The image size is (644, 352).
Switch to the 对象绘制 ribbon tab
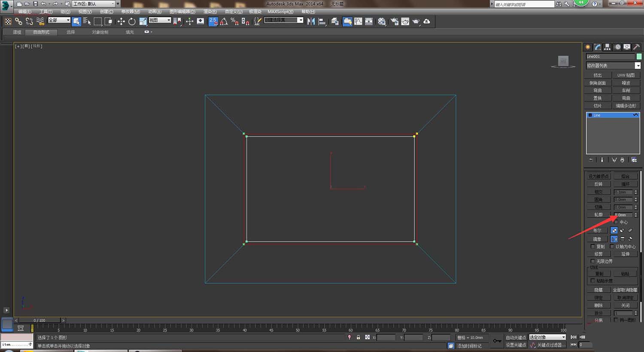tap(100, 32)
